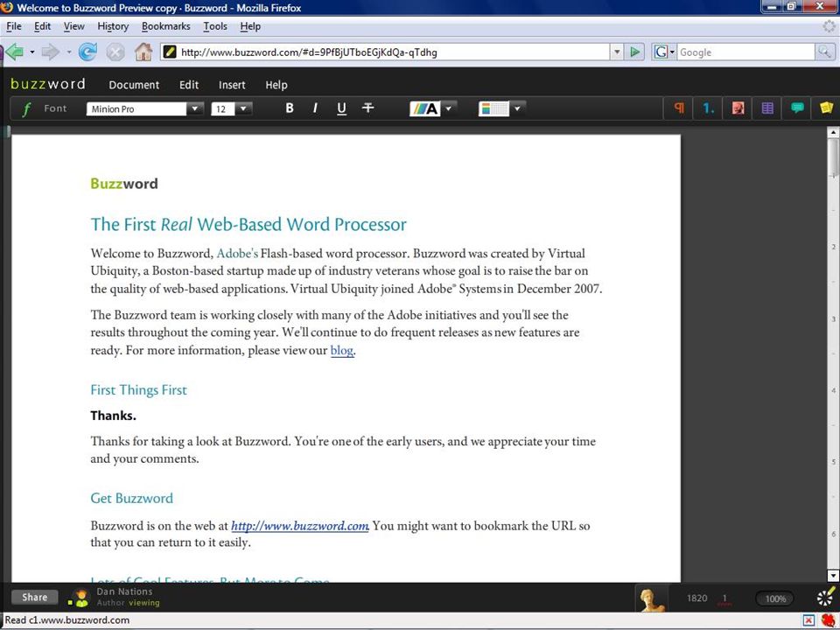Click the Google search field

(746, 52)
